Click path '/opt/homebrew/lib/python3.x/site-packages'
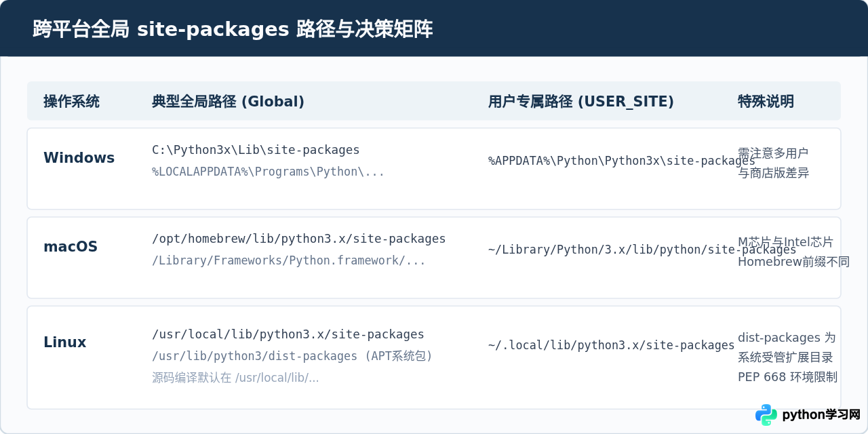The width and height of the screenshot is (868, 434). (299, 239)
